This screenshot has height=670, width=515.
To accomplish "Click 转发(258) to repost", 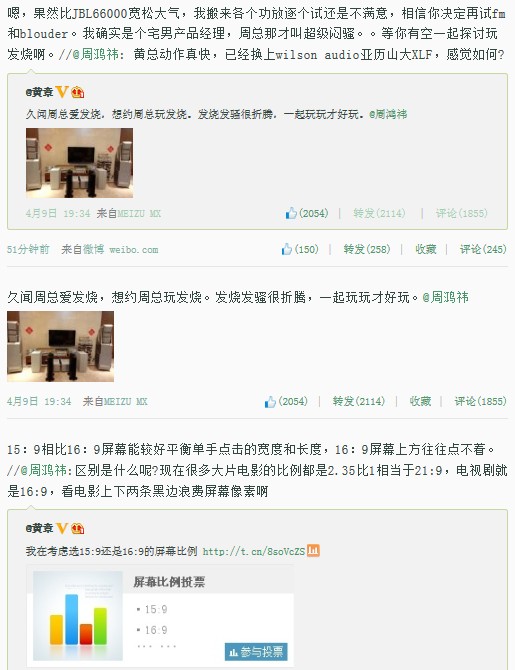I will [367, 249].
